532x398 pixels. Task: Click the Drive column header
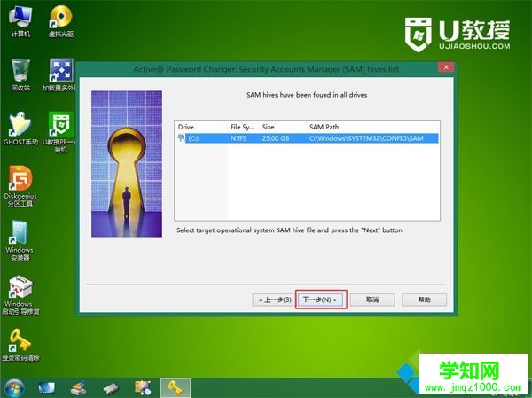click(x=200, y=127)
